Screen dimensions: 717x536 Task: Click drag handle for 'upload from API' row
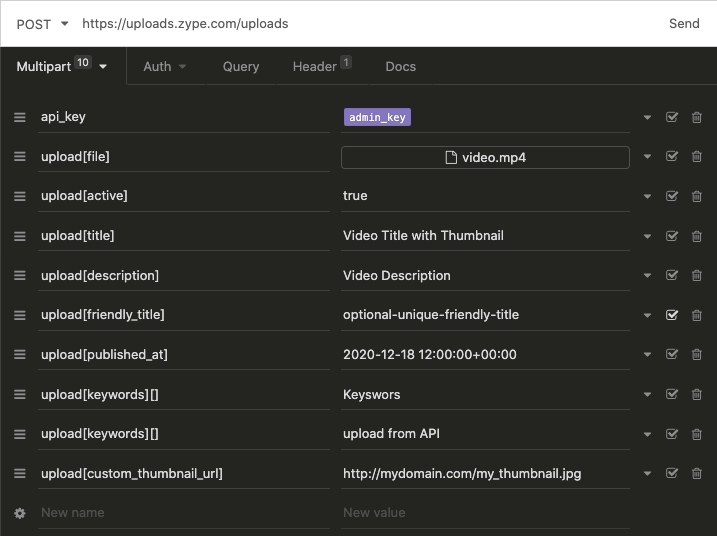(20, 434)
